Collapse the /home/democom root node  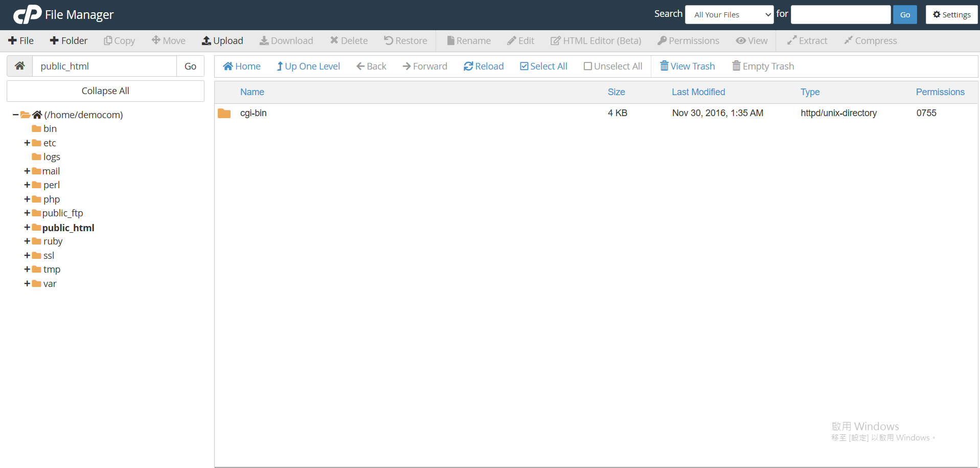[16, 115]
